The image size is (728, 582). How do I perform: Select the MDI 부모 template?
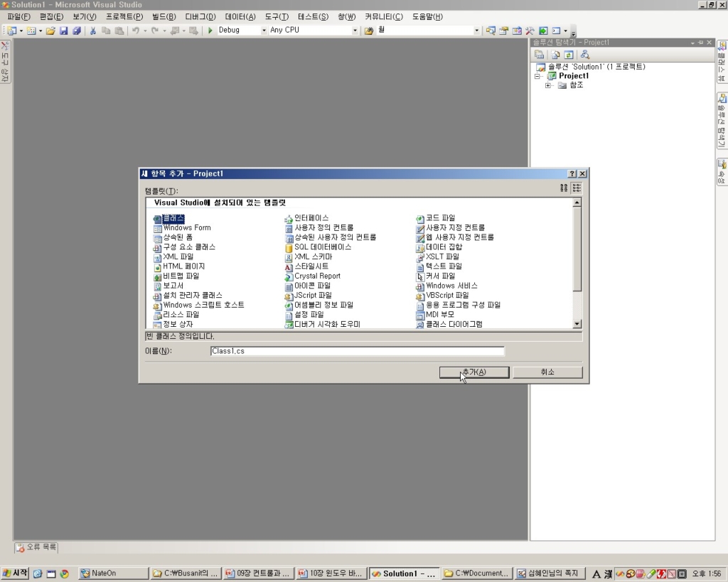pos(435,315)
